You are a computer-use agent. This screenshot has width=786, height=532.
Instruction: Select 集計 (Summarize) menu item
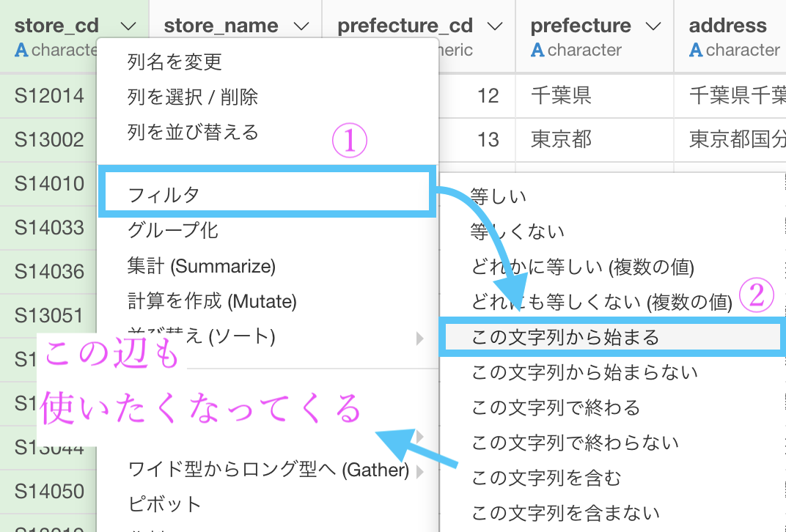tap(202, 266)
